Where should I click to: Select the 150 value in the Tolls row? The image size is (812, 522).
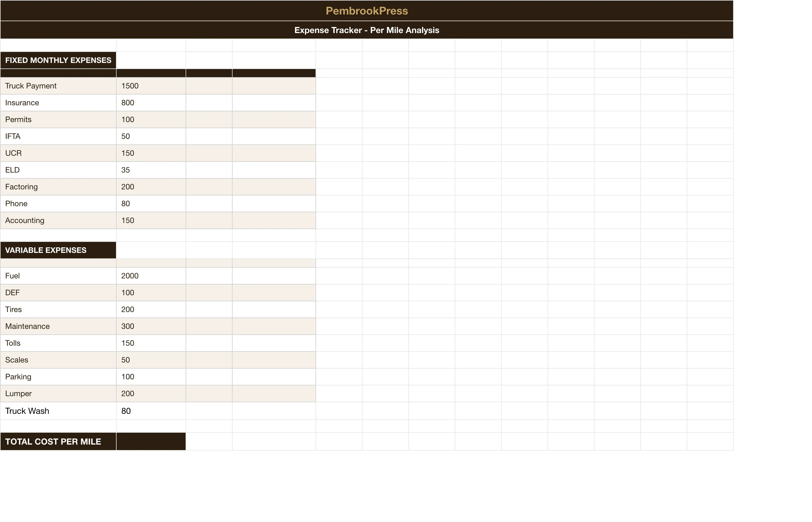coord(151,343)
